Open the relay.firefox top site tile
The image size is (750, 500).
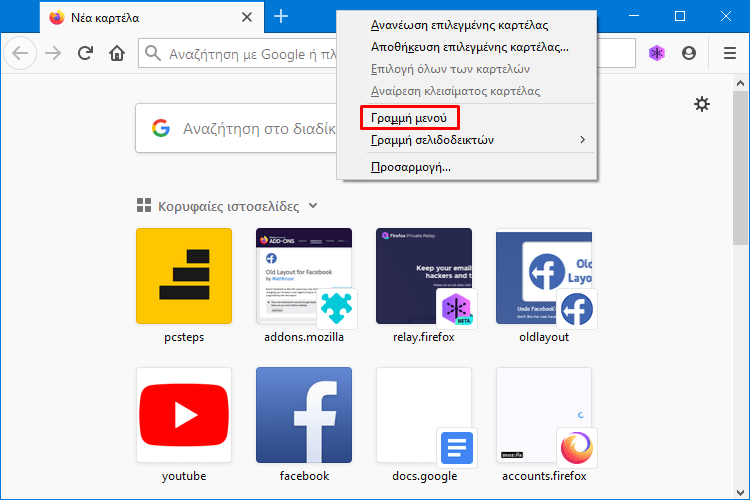point(424,276)
